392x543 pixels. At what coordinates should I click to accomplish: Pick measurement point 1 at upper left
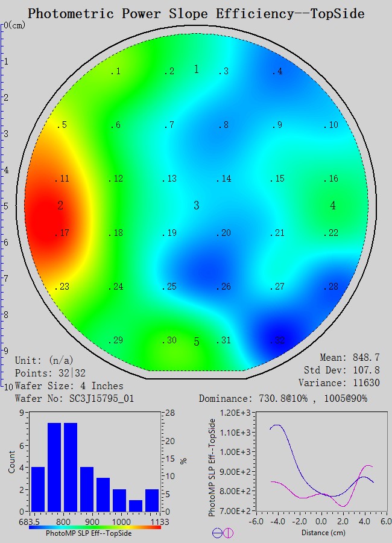[x=115, y=72]
